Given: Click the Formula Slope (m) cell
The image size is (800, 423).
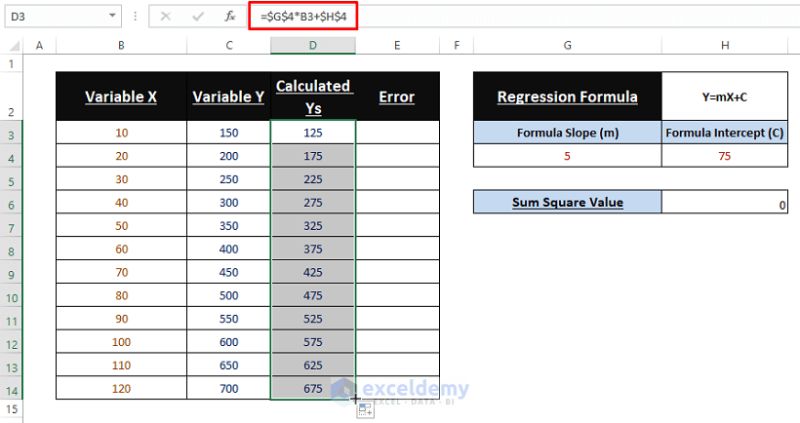Looking at the screenshot, I should [567, 133].
